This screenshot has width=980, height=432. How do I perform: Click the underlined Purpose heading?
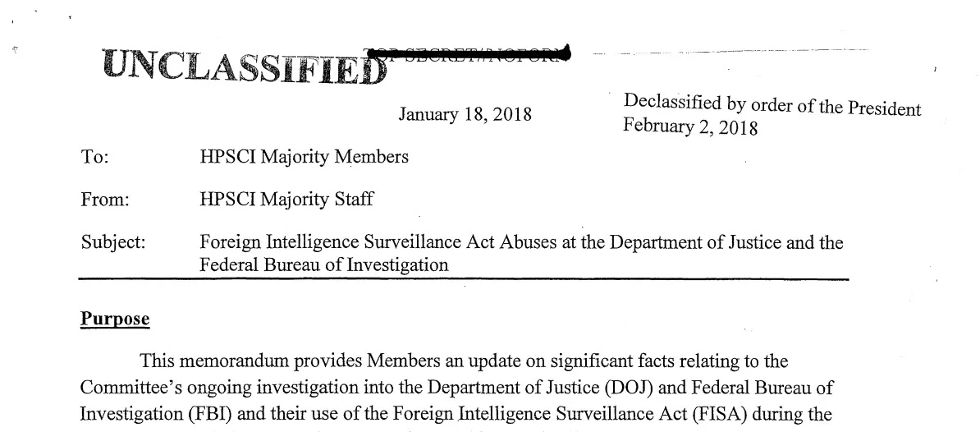click(x=115, y=319)
